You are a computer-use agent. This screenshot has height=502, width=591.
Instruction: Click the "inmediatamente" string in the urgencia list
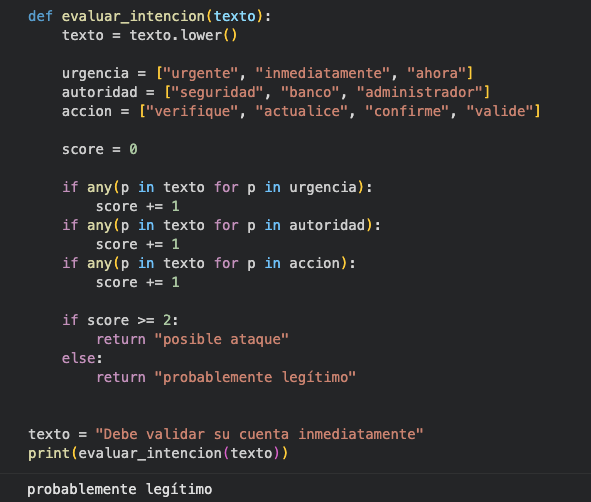coord(323,73)
